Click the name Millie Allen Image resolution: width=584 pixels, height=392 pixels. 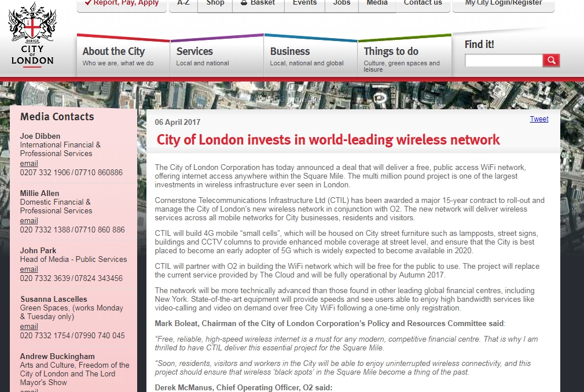(x=39, y=193)
